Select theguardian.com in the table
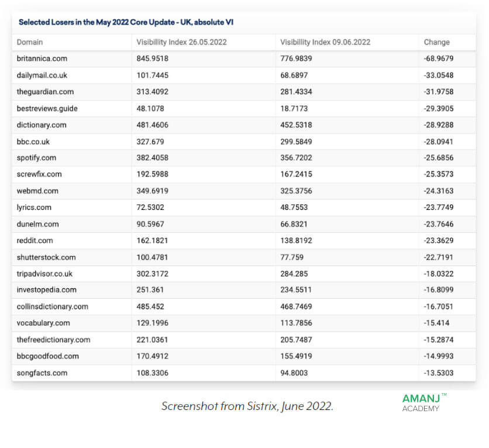The height and width of the screenshot is (448, 489). [45, 92]
